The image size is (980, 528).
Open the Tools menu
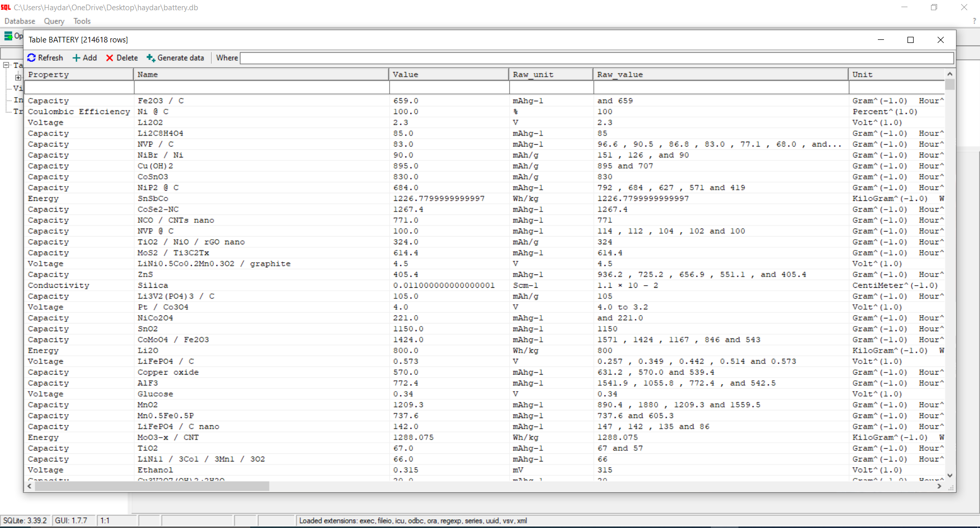(x=82, y=21)
